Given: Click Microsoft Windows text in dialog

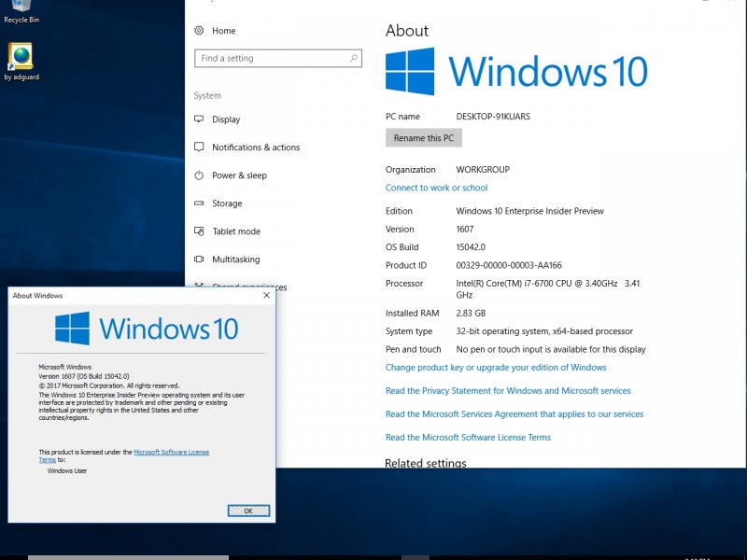Looking at the screenshot, I should (64, 367).
